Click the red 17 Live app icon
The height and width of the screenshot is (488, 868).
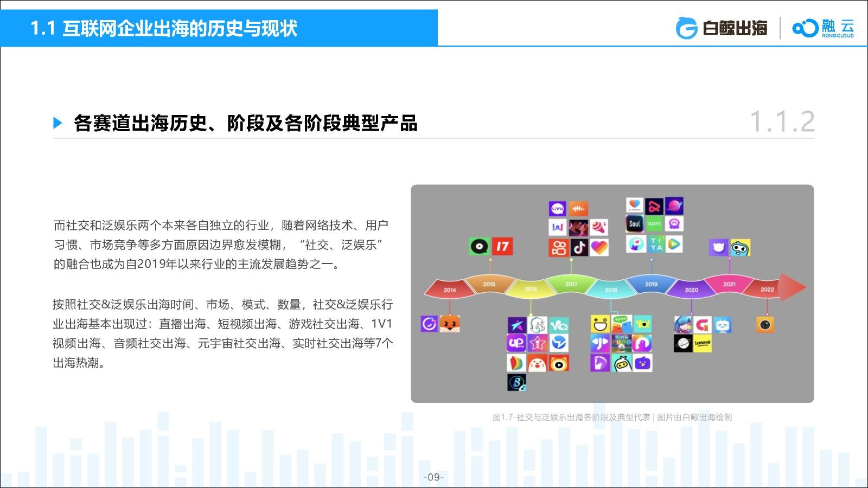[x=502, y=246]
